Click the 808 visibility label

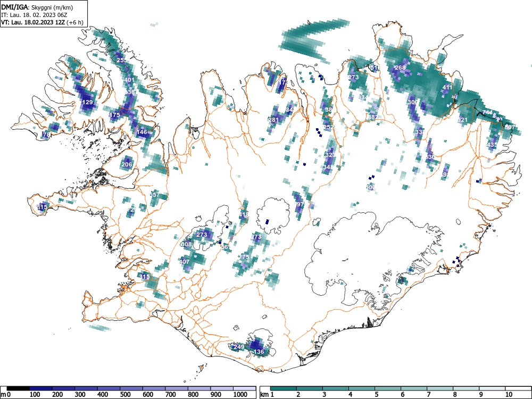point(187,244)
